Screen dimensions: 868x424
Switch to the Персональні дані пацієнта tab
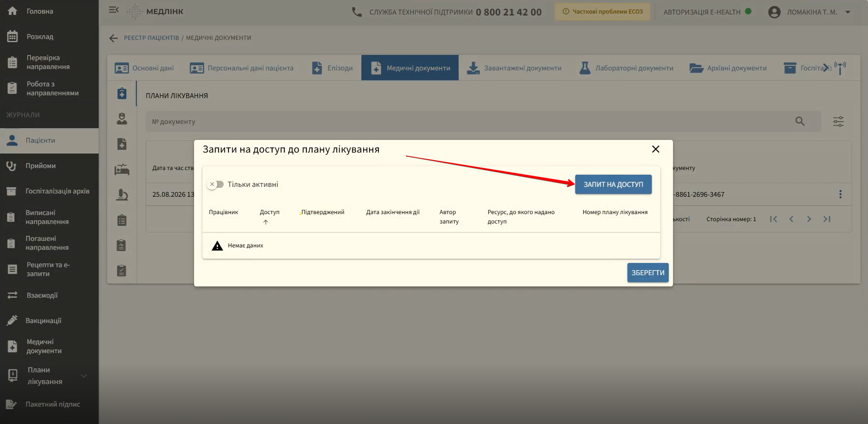click(x=242, y=68)
